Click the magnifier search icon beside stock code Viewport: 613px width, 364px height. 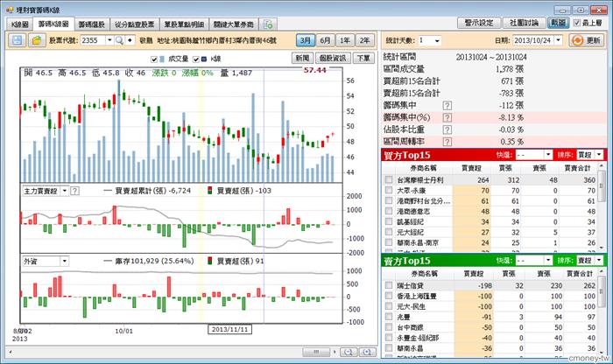coord(120,40)
